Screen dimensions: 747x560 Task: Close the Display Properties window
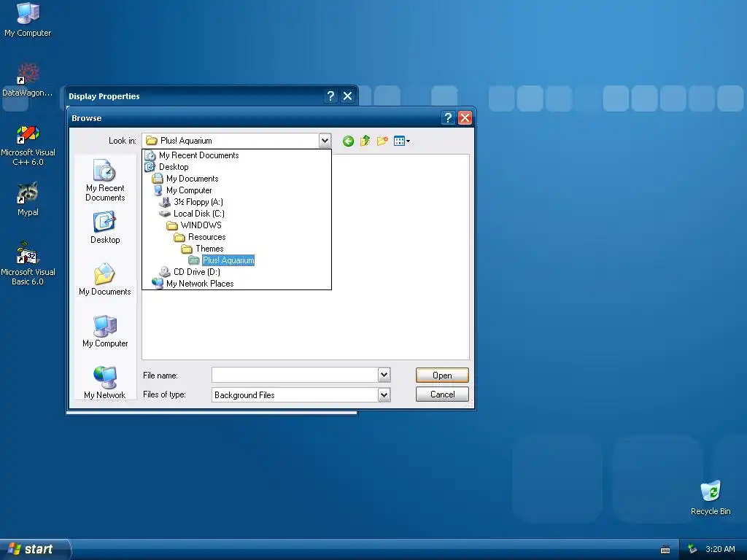[x=348, y=96]
